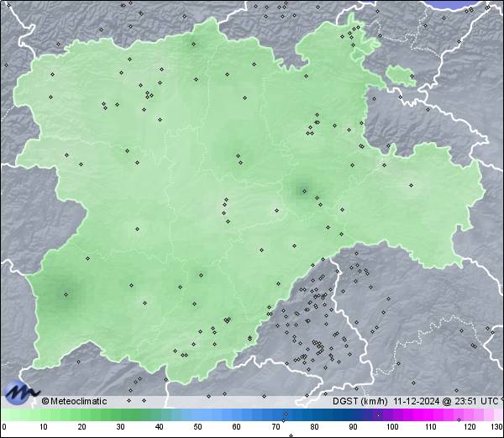Viewport: 504px width, 438px height.
Task: Select station marker at dark spot on northern border peak
Action: click(x=193, y=44)
